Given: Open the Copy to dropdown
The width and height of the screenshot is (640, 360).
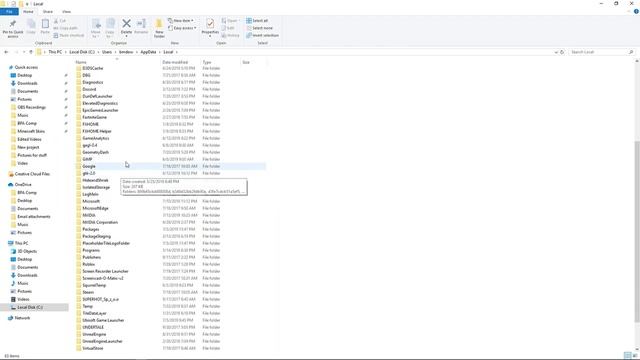Looking at the screenshot, I should (110, 28).
